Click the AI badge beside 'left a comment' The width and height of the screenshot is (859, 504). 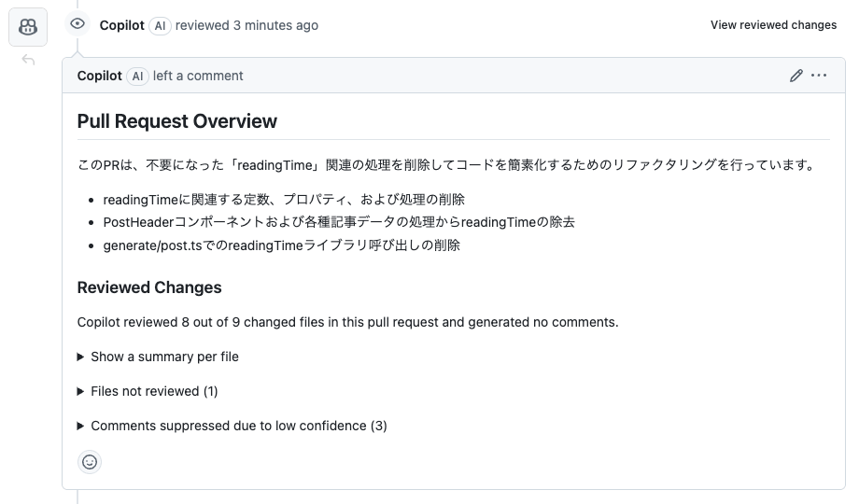pyautogui.click(x=137, y=77)
